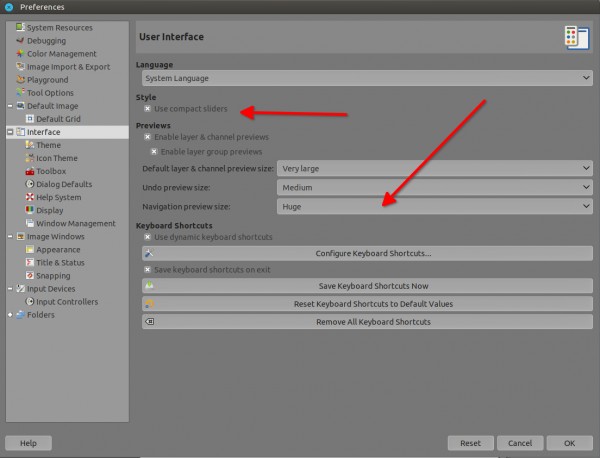Disable Enable layer group previews checkbox
The image size is (600, 458).
pos(154,152)
